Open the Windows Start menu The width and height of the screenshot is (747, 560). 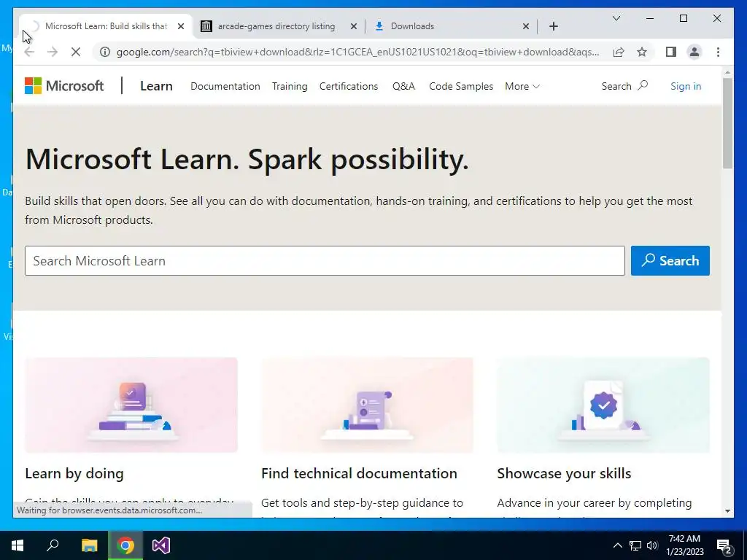18,545
